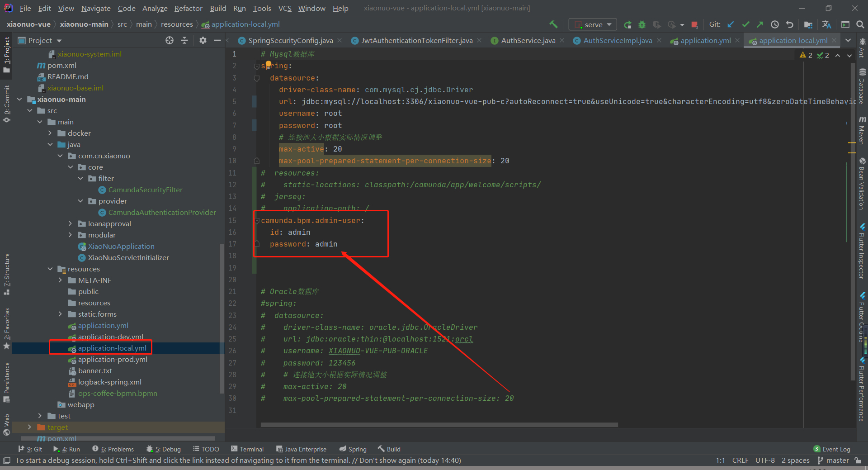Open the serve run configuration dropdown
The height and width of the screenshot is (470, 868).
coord(609,24)
